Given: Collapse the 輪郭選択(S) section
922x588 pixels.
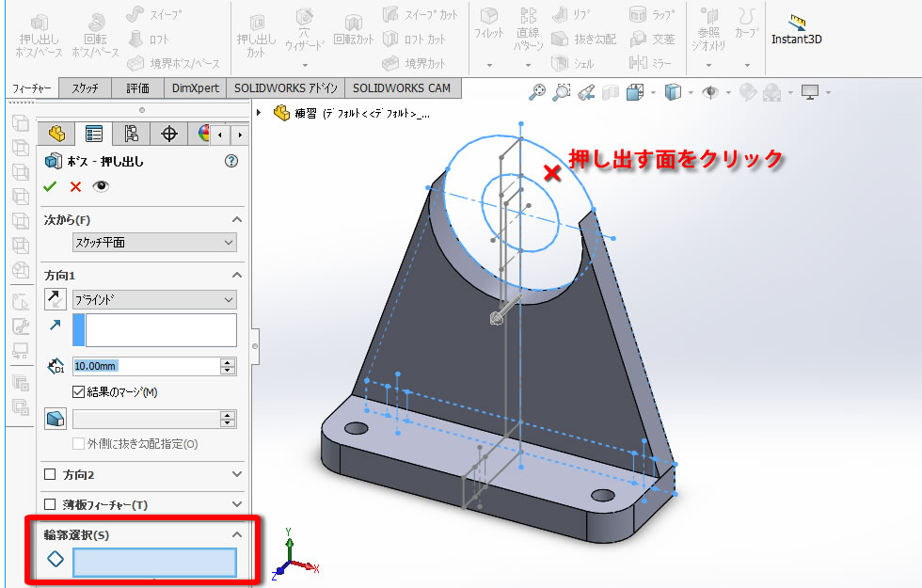Looking at the screenshot, I should click(236, 534).
